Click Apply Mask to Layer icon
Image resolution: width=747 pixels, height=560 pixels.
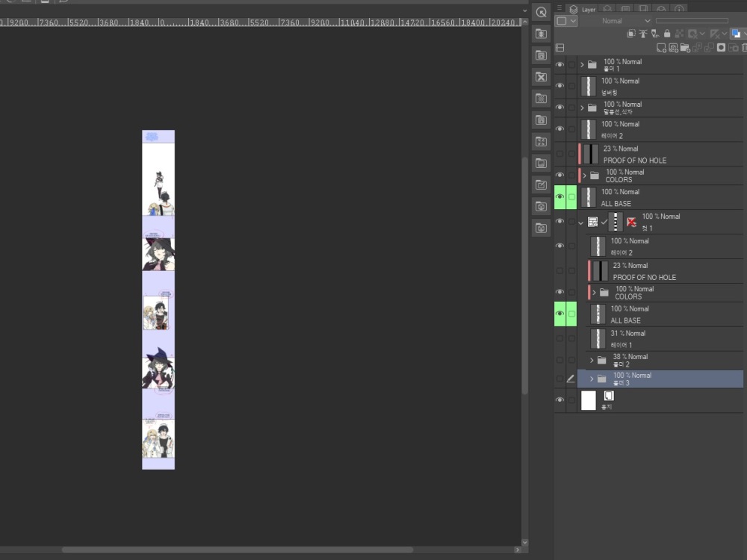[x=734, y=48]
